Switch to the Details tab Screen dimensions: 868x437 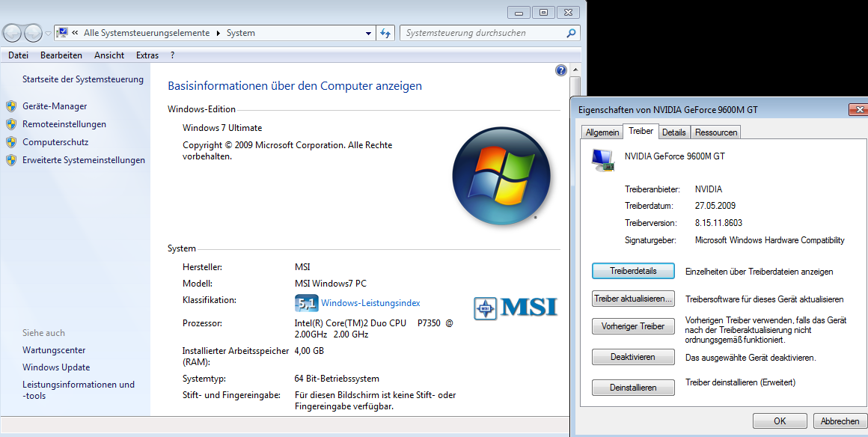[673, 132]
